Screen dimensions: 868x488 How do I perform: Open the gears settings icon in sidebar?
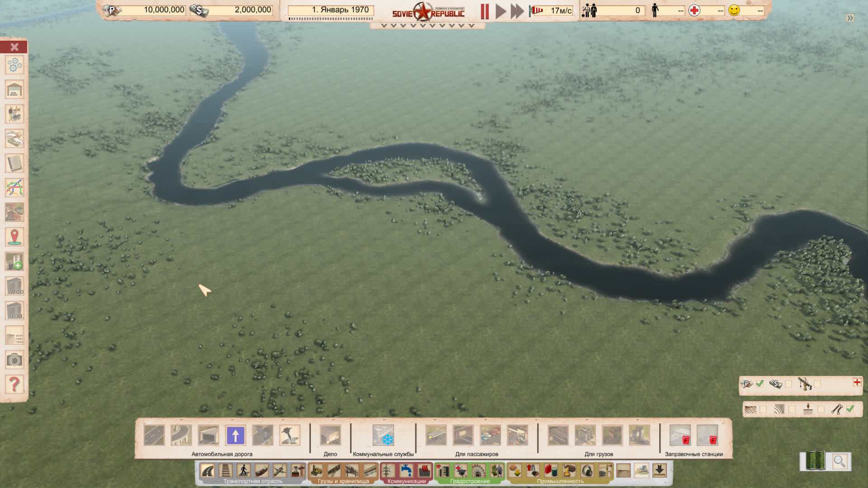14,66
